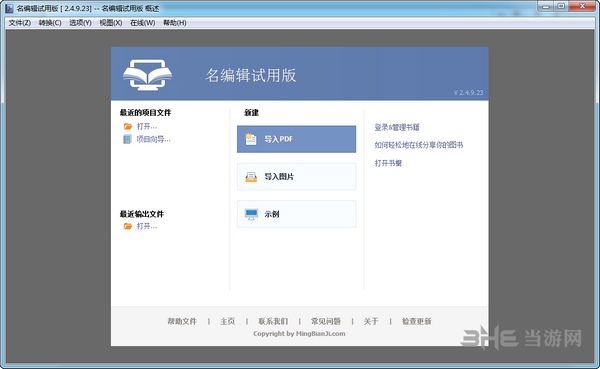Click the 新建 heading
The height and width of the screenshot is (369, 600).
pyautogui.click(x=251, y=113)
